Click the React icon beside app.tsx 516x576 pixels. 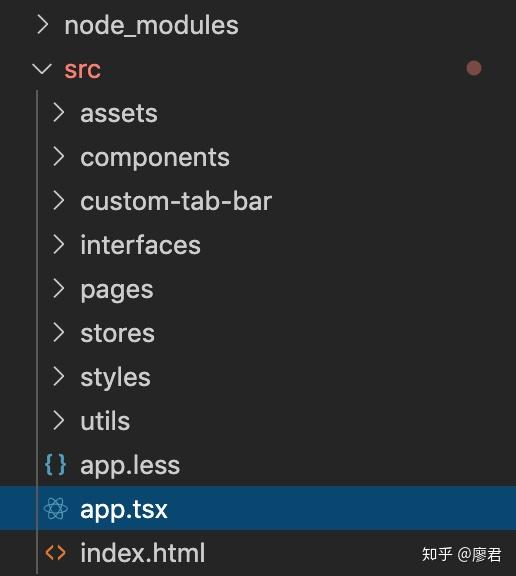(55, 509)
